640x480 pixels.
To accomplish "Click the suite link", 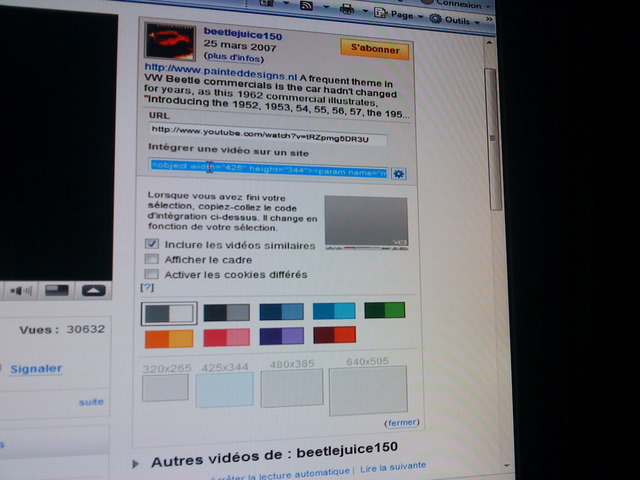I will [91, 402].
